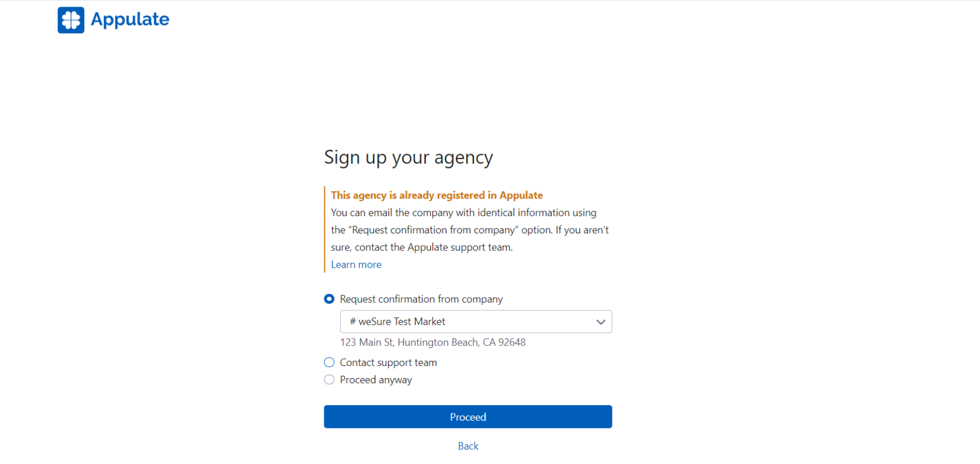
Task: Open the Learn more link
Action: (x=356, y=264)
